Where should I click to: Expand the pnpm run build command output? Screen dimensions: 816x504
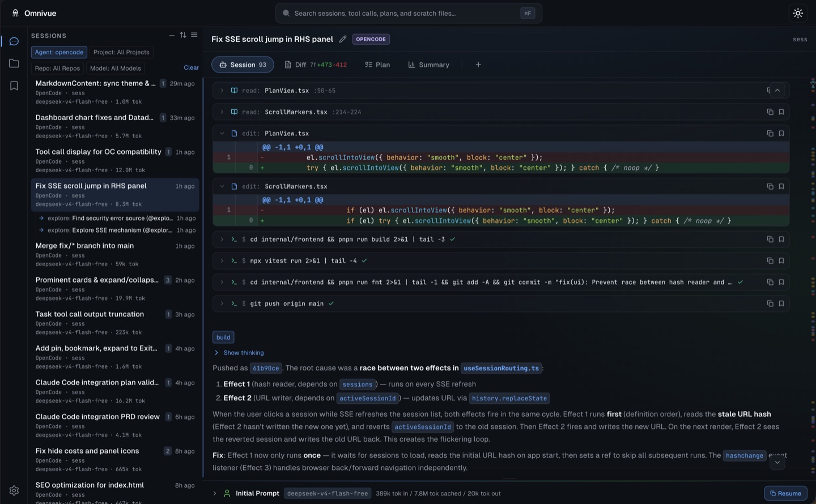pos(222,240)
